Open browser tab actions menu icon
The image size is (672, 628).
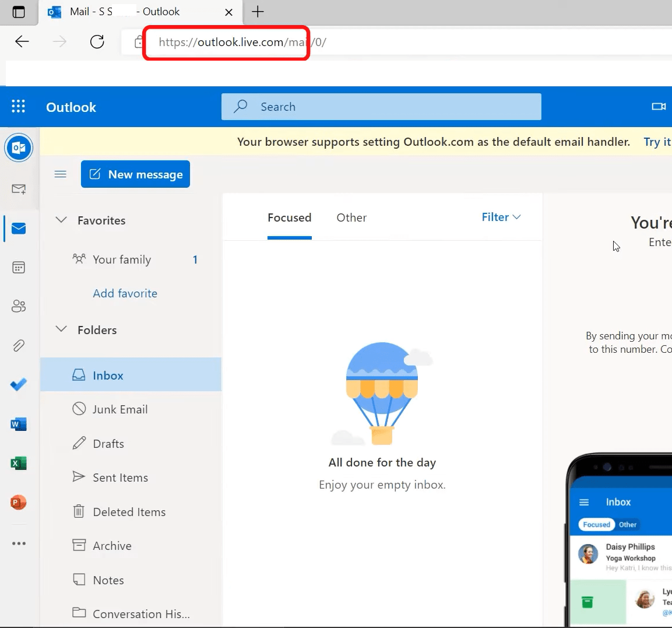(19, 12)
